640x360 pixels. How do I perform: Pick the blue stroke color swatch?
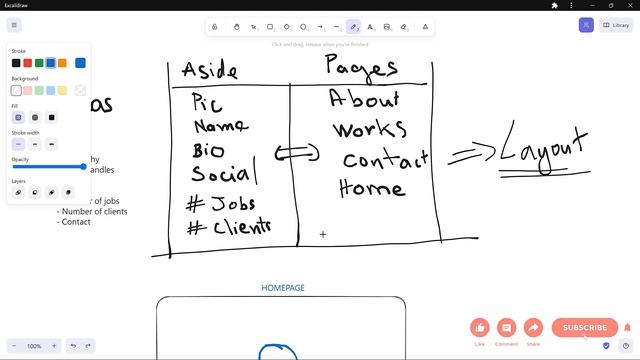tap(51, 63)
